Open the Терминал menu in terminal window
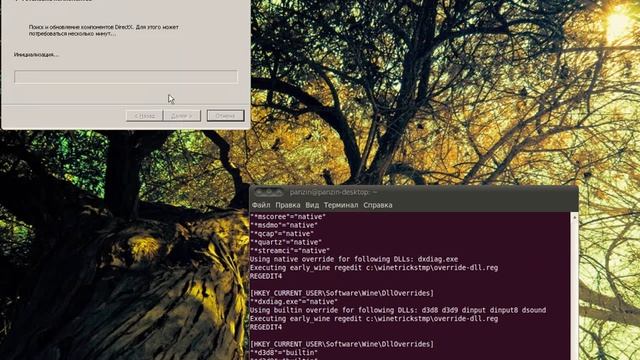Image resolution: width=640 pixels, height=360 pixels. (341, 205)
